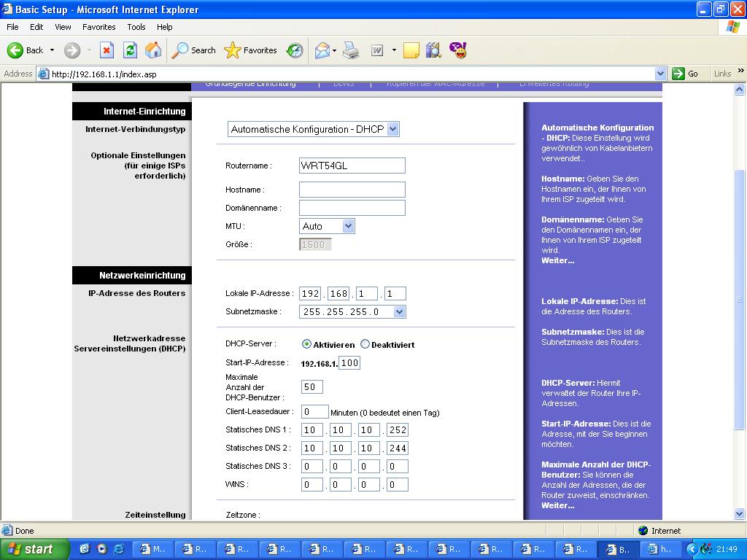Viewport: 747px width, 560px height.
Task: Click the first WINS octet field
Action: click(x=312, y=485)
